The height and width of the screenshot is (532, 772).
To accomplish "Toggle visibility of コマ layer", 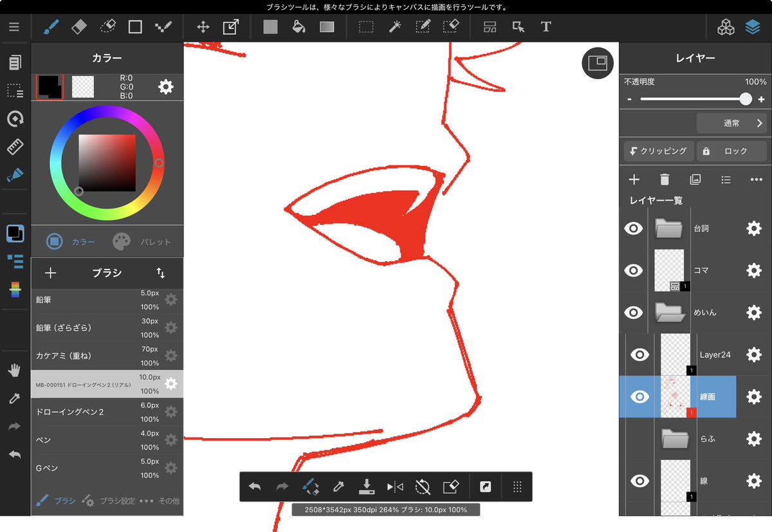I will (634, 271).
